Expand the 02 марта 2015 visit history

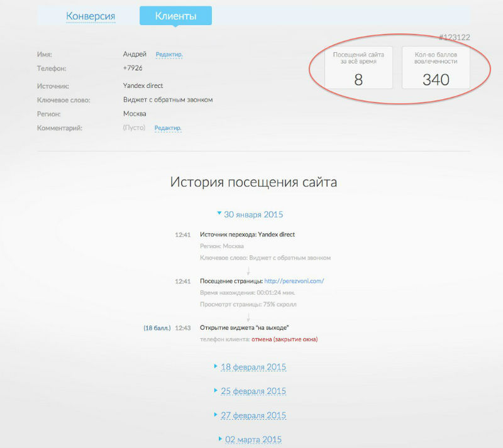(250, 439)
